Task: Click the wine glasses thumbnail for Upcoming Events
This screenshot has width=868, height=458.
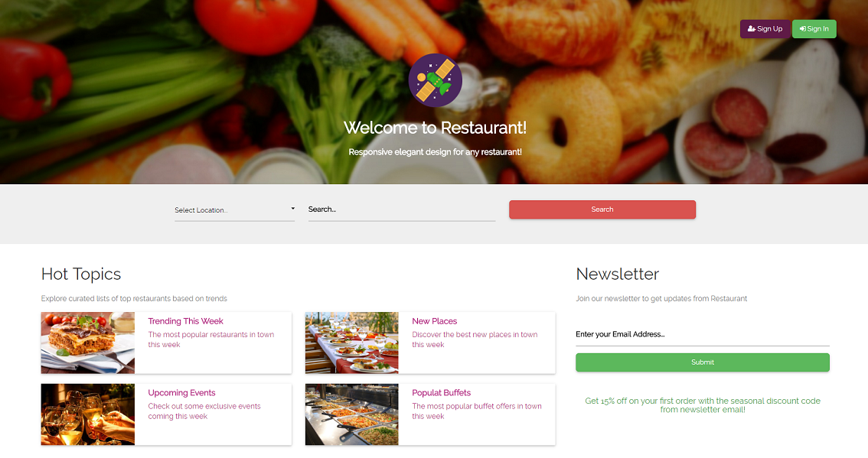Action: pos(87,414)
